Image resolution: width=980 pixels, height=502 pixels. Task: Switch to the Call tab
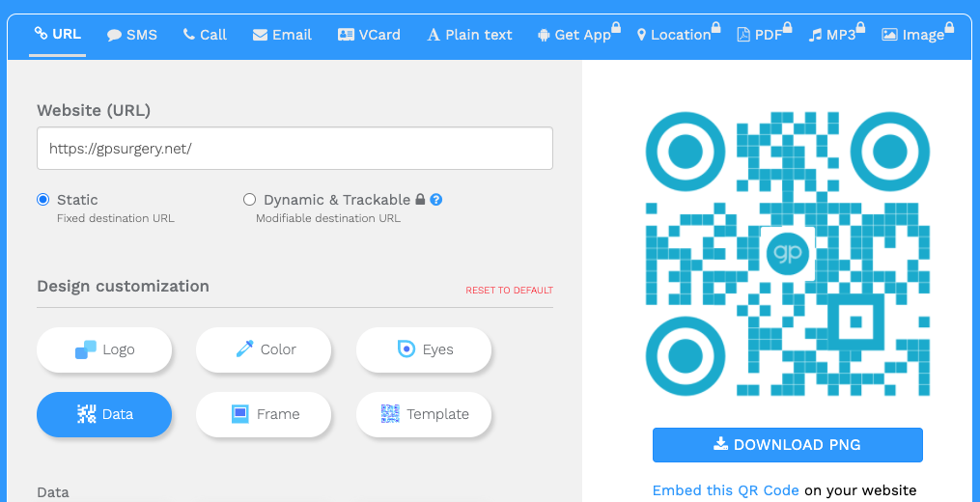pos(205,35)
